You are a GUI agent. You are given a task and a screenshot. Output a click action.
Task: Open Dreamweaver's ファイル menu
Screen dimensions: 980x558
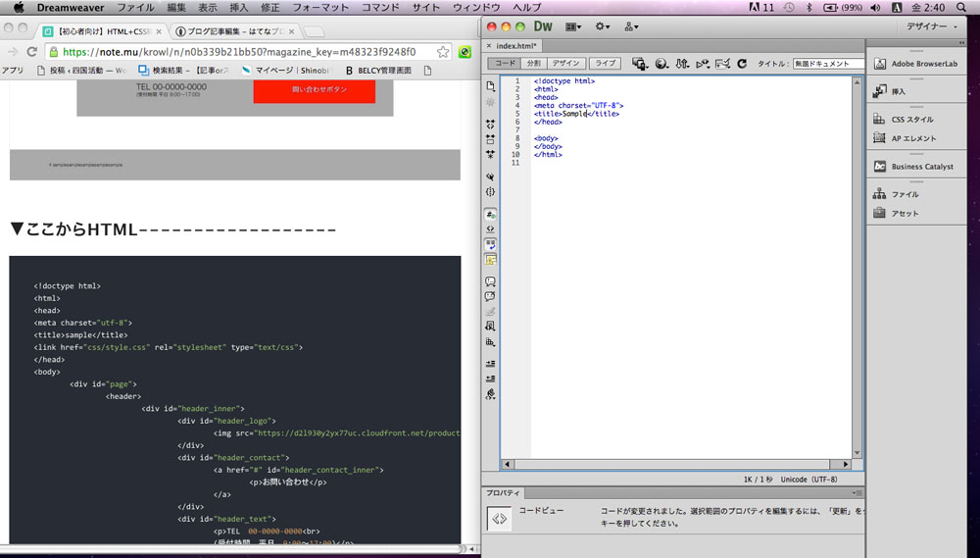coord(135,8)
